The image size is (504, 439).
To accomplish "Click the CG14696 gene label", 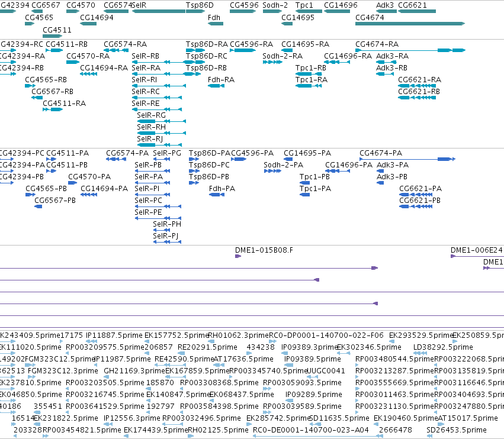I will pos(341,5).
